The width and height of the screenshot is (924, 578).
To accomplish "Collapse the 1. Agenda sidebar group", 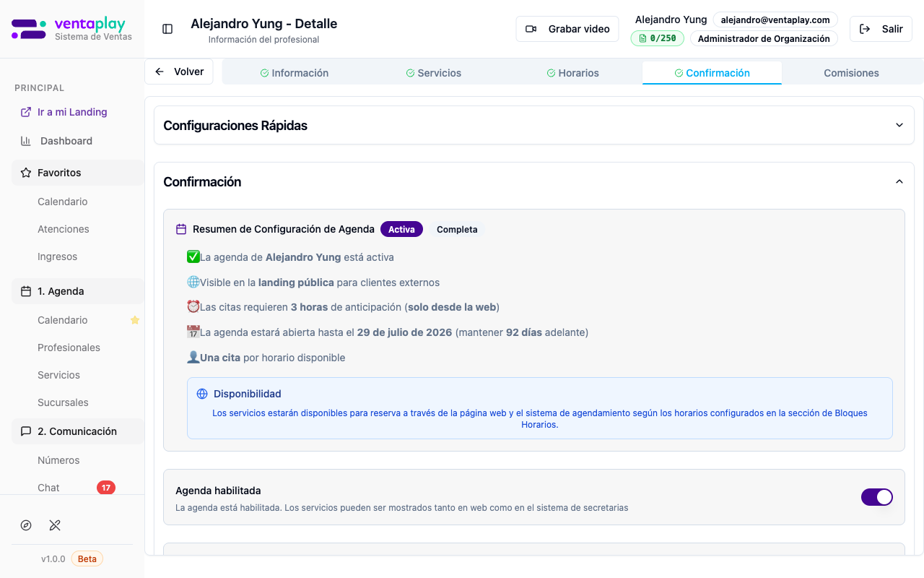I will pyautogui.click(x=77, y=291).
